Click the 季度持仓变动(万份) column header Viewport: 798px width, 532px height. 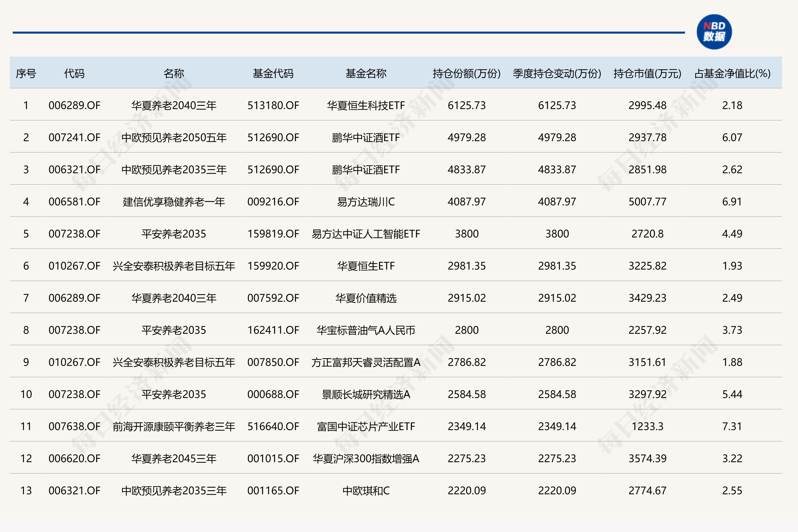[557, 73]
